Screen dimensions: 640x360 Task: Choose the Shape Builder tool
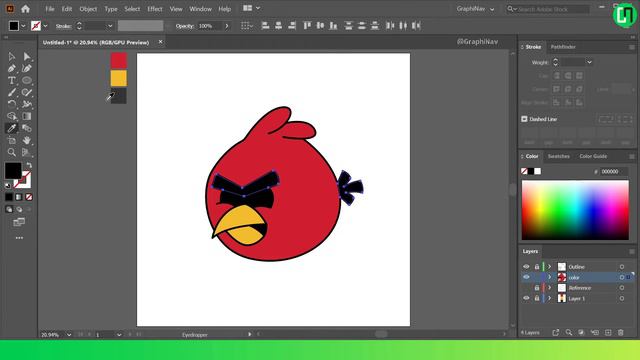point(11,116)
